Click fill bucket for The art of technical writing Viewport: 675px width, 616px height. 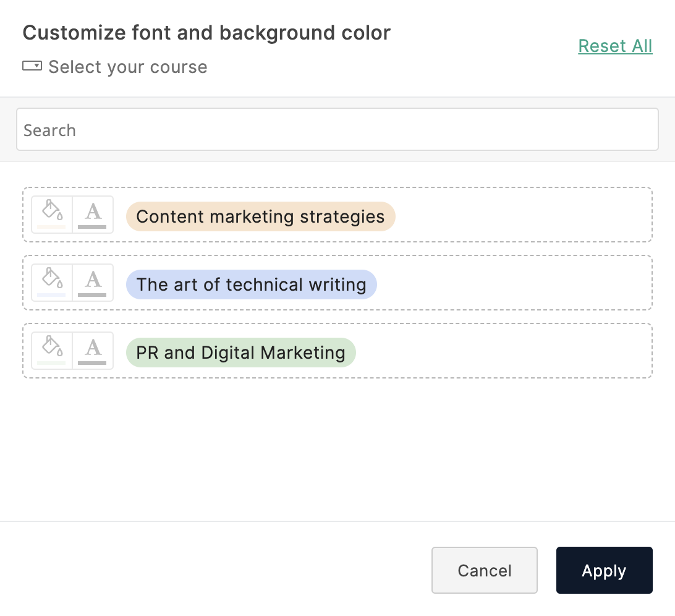52,282
